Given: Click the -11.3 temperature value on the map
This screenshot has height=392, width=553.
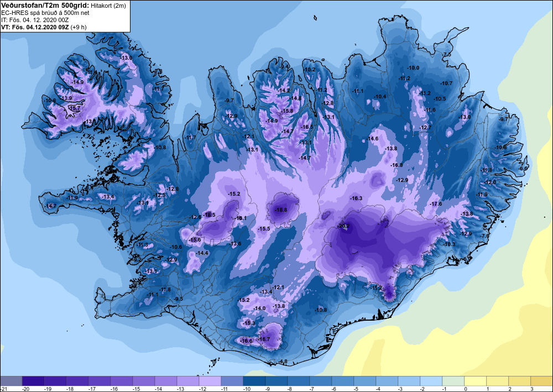Looking at the screenshot, I should coord(143,244).
